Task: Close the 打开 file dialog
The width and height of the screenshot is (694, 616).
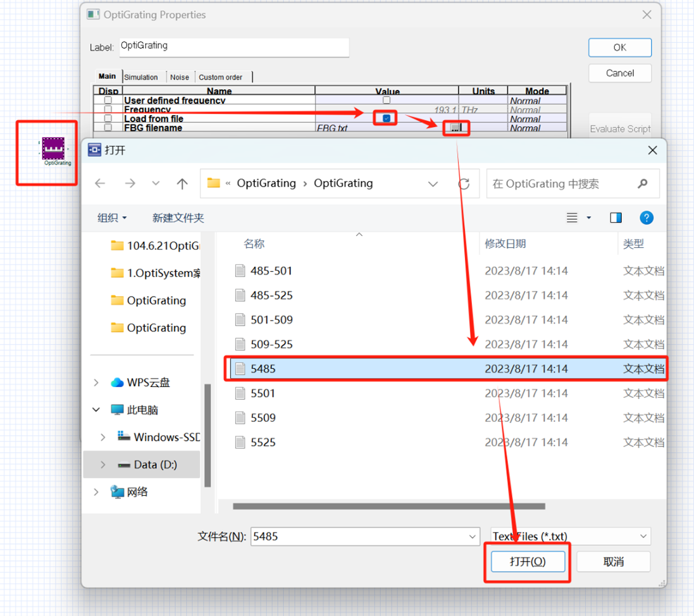Action: (652, 151)
